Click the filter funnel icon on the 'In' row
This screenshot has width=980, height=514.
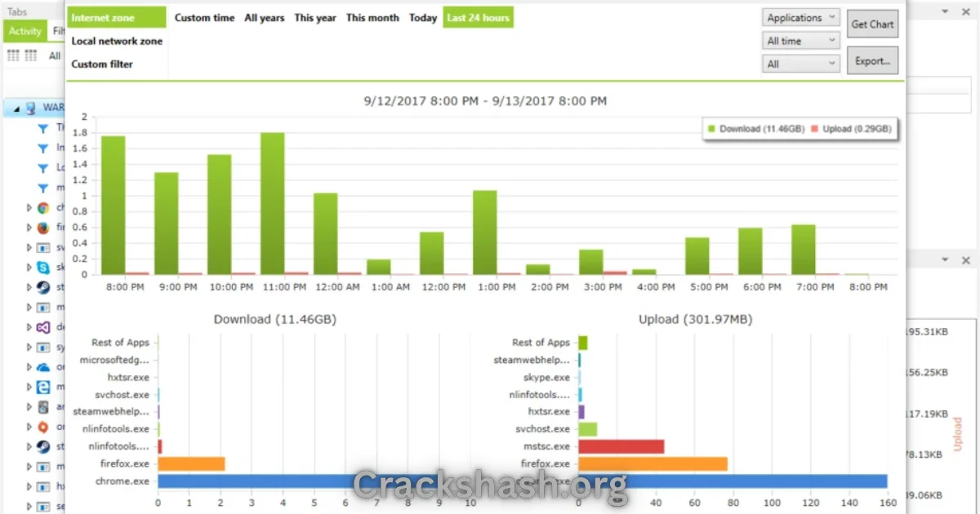tap(43, 148)
